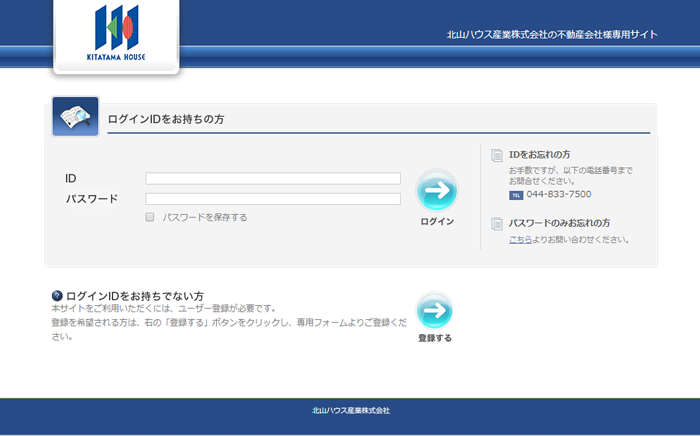Click the round arrow 登録する button

(435, 310)
